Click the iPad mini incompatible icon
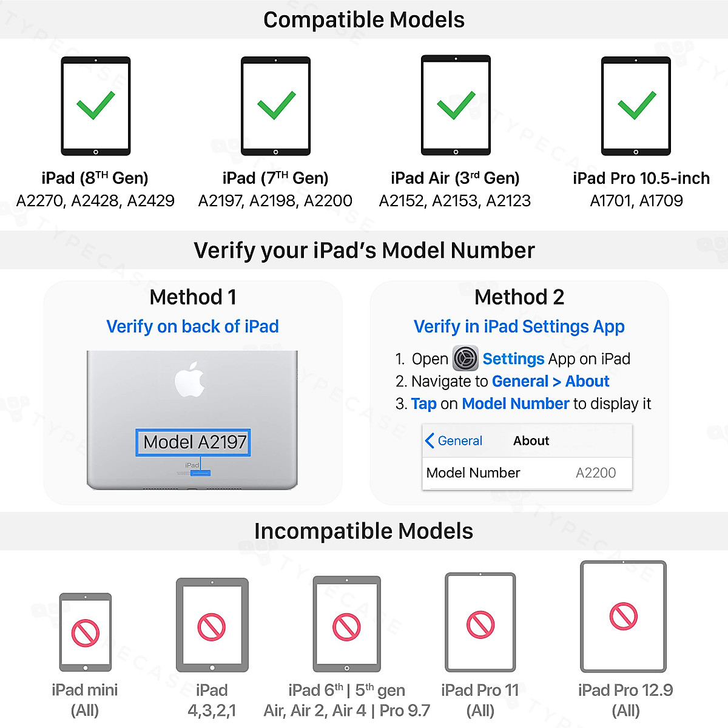 tap(86, 632)
